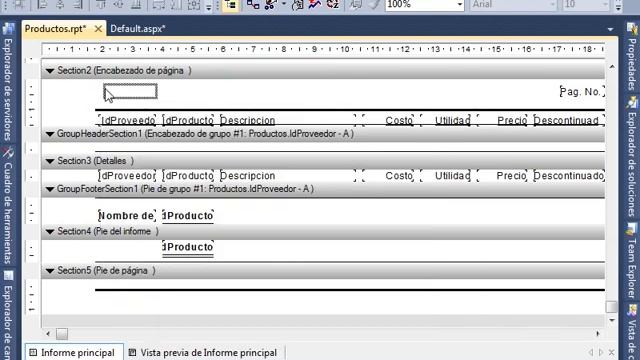Select 'Nombre de' field in group footer
Viewport: 640px width, 360px height.
tap(127, 216)
